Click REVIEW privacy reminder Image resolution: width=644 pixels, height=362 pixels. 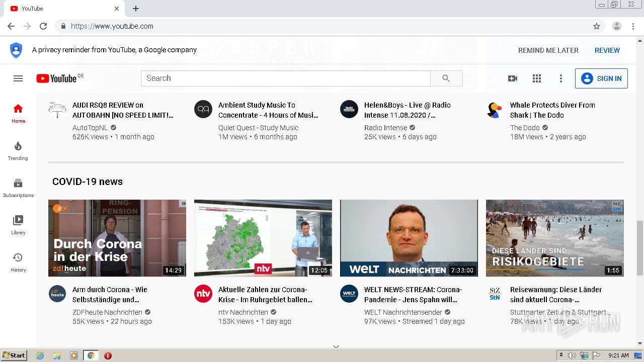pos(607,50)
